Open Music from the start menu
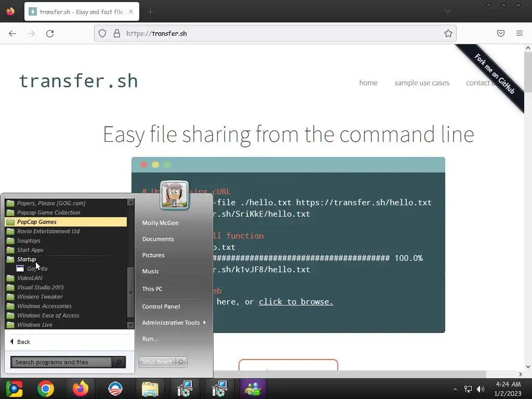 tap(151, 271)
